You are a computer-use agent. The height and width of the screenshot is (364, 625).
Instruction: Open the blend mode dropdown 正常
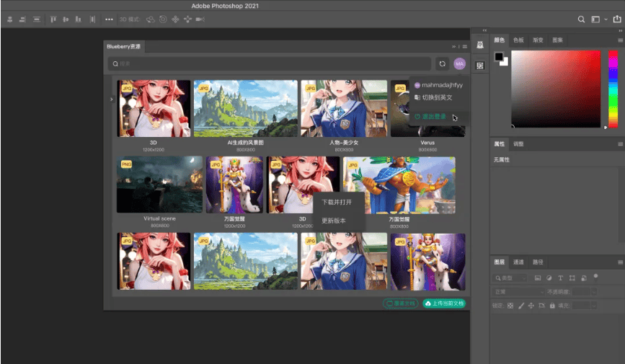[x=518, y=292]
